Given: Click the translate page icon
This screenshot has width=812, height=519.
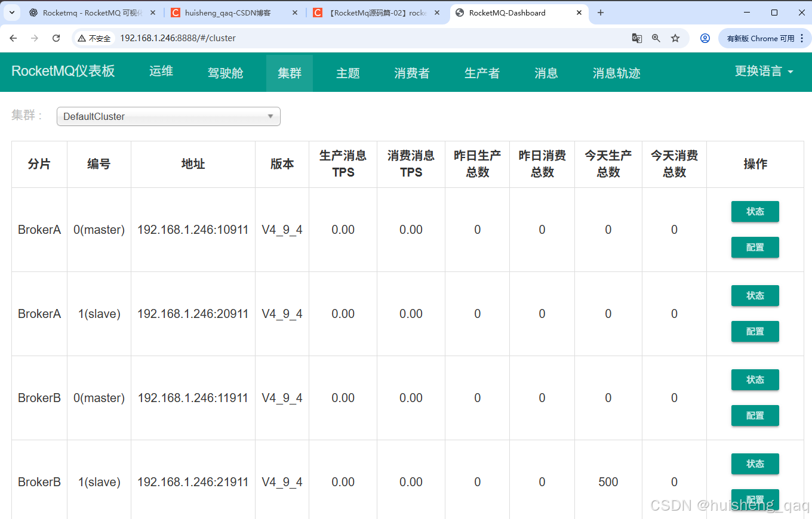Looking at the screenshot, I should 637,38.
